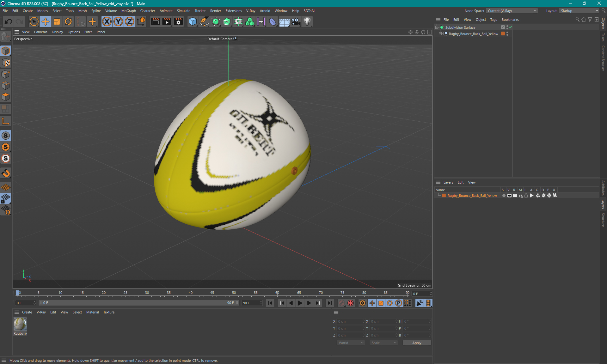Open the Simulate menu
This screenshot has width=607, height=364.
click(x=183, y=11)
